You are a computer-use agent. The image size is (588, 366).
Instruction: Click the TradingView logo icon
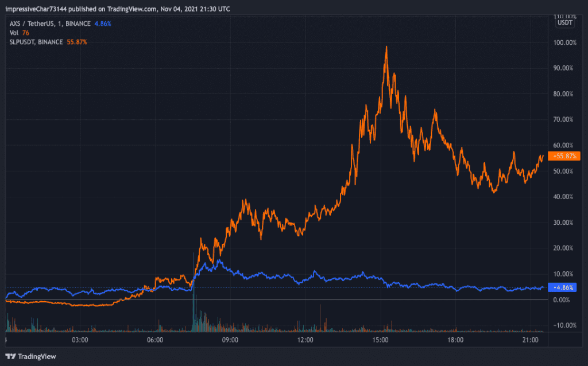10,356
